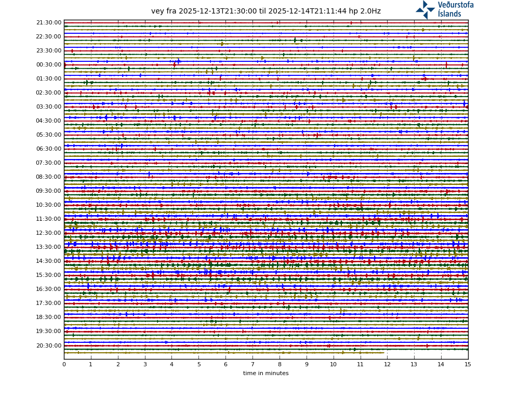This screenshot has height=399, width=532.
Task: Select the 14:30:00 time label
Action: [x=49, y=261]
